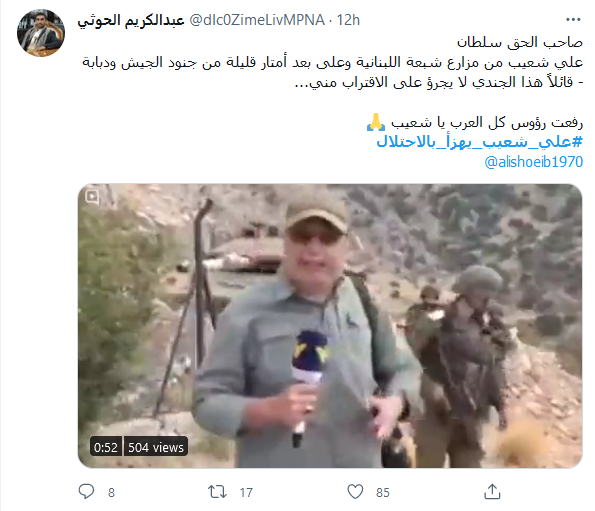
Task: Click the reply count 8
Action: tap(111, 492)
